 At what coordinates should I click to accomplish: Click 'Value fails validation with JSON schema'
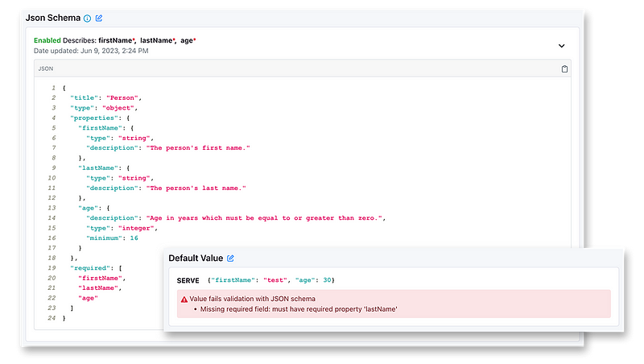click(x=252, y=299)
